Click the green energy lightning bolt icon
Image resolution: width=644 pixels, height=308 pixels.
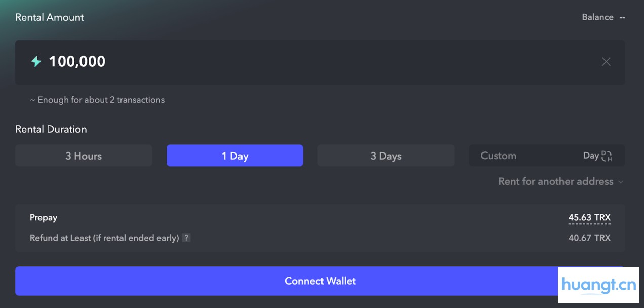point(36,62)
